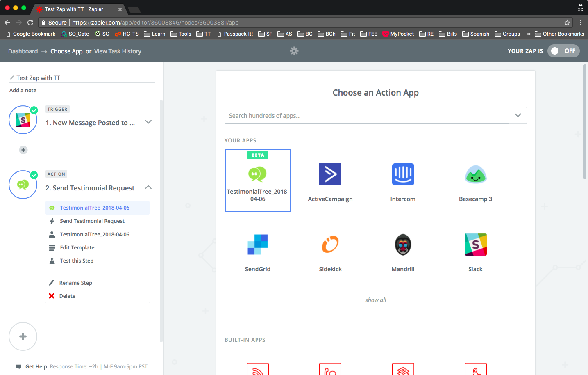Open the Other Bookmarks folder
Viewport: 588px width, 375px height.
(559, 34)
